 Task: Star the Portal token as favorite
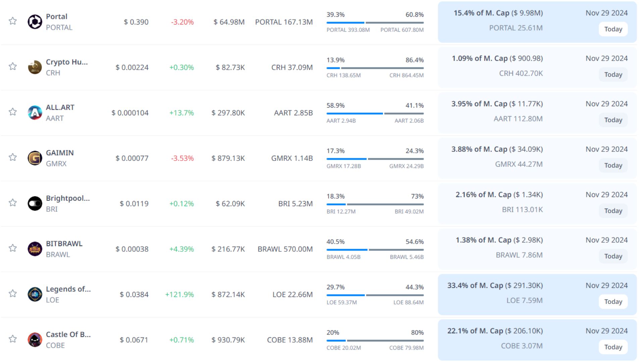pyautogui.click(x=13, y=21)
